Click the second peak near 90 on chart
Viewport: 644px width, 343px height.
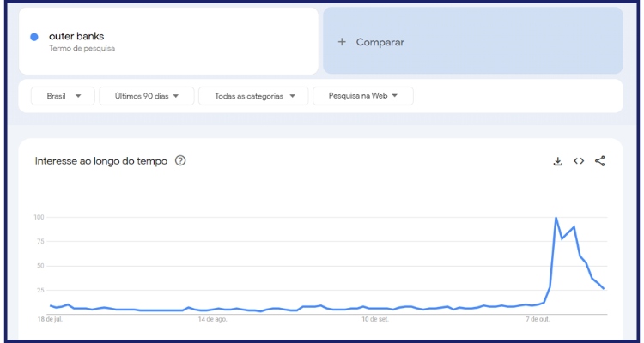574,227
